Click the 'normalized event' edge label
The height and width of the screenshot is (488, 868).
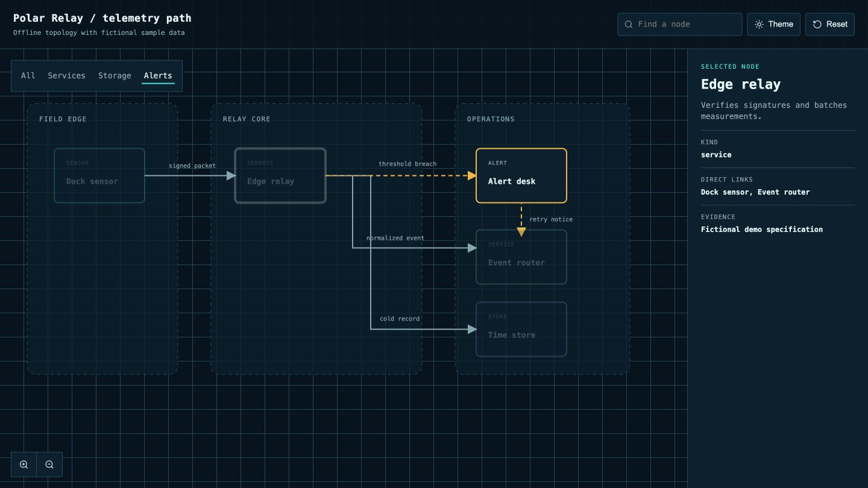395,238
